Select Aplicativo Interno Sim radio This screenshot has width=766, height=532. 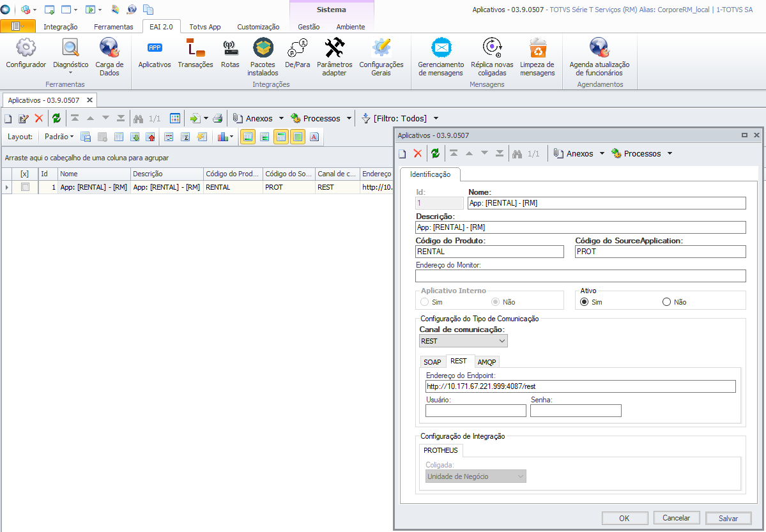[x=424, y=302]
